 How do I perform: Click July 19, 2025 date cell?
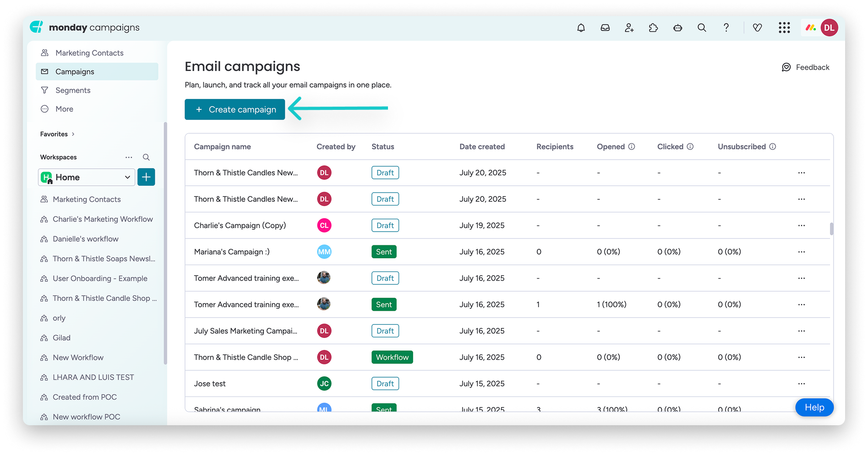(482, 226)
